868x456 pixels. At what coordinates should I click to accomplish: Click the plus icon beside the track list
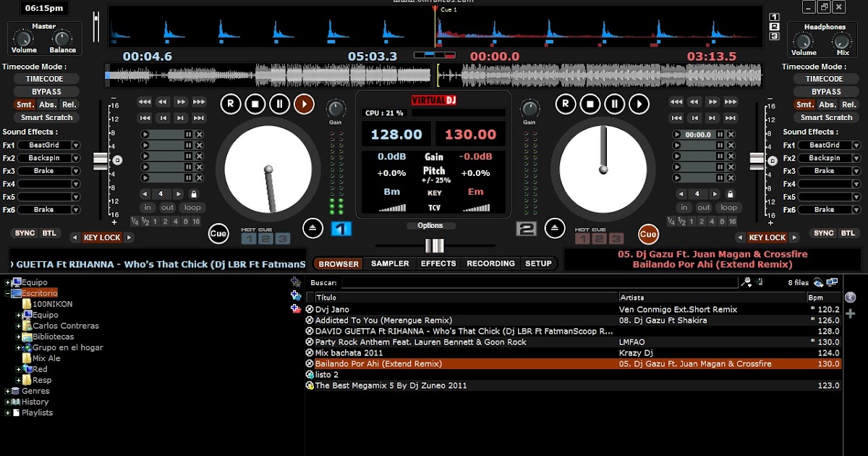(850, 313)
